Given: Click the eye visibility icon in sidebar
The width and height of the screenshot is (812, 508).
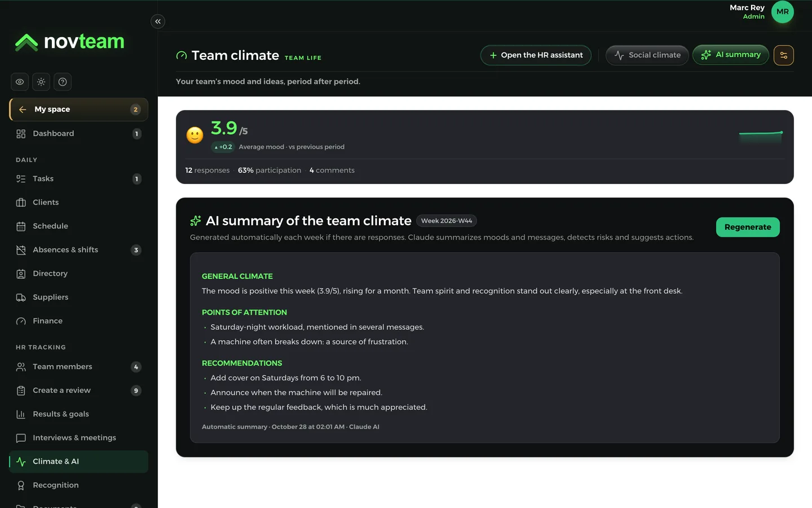Looking at the screenshot, I should tap(20, 82).
